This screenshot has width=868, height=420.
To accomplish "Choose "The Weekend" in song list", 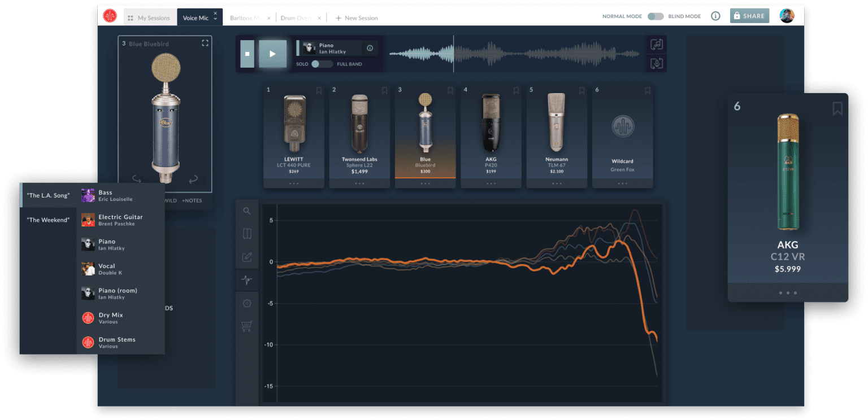I will pos(48,220).
